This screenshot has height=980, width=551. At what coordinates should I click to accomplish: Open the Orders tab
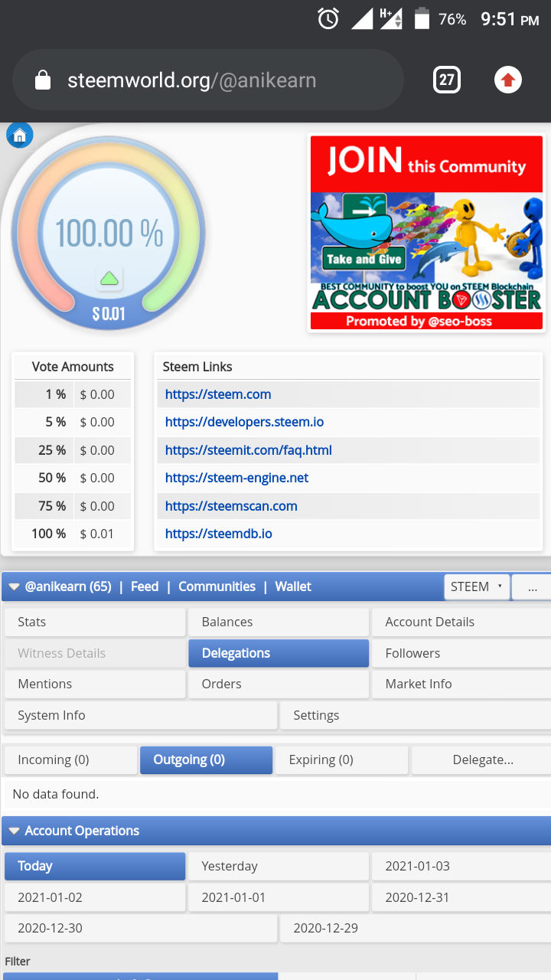point(279,684)
